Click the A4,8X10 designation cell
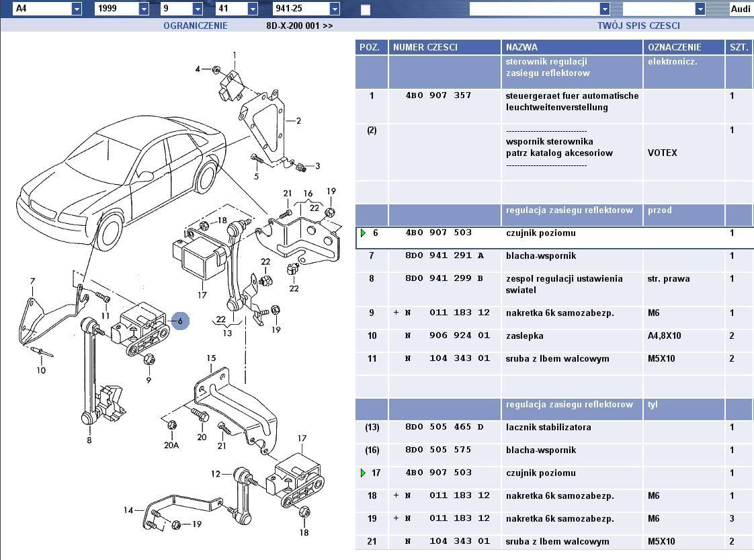Viewport: 754px width, 560px height. point(664,336)
